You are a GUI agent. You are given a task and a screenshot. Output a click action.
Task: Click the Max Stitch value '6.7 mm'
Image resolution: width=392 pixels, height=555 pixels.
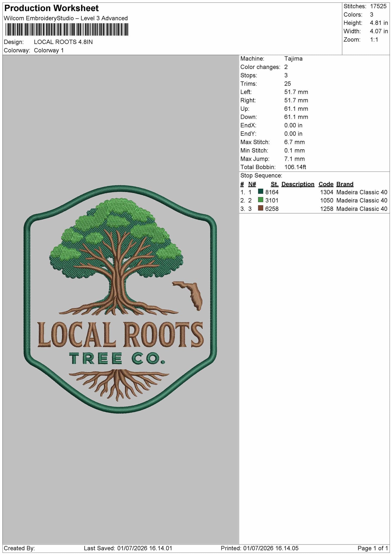pyautogui.click(x=294, y=142)
